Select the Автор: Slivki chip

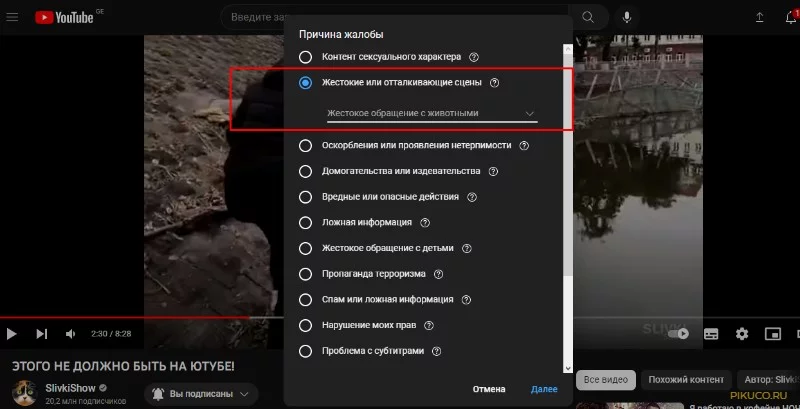tap(769, 380)
